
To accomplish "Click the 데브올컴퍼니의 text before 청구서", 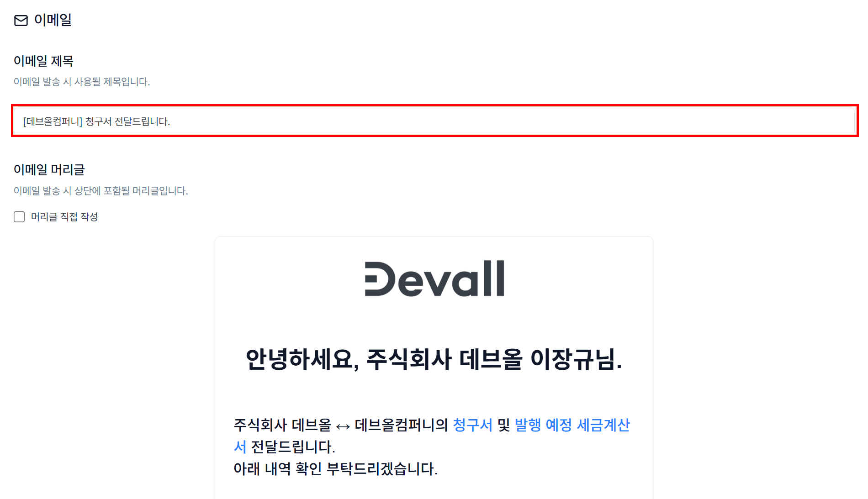I will tap(401, 425).
